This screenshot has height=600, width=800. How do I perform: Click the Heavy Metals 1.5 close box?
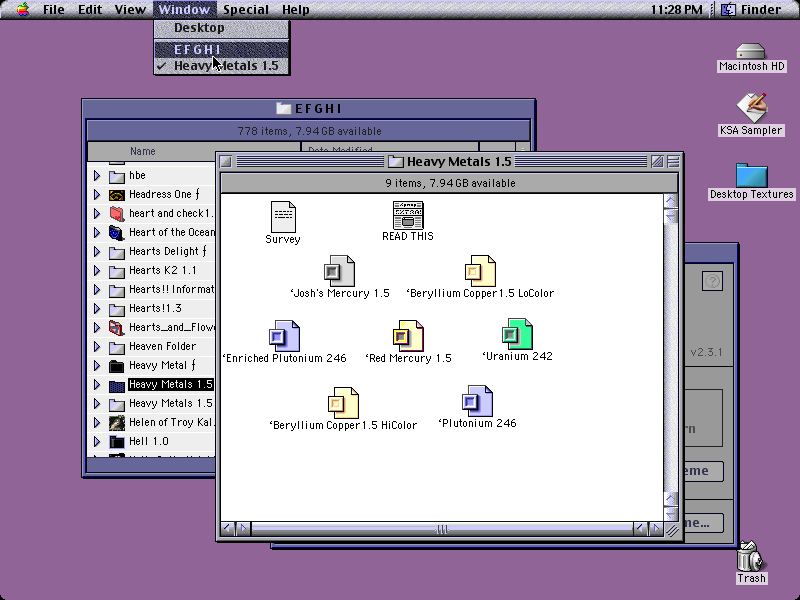(226, 162)
